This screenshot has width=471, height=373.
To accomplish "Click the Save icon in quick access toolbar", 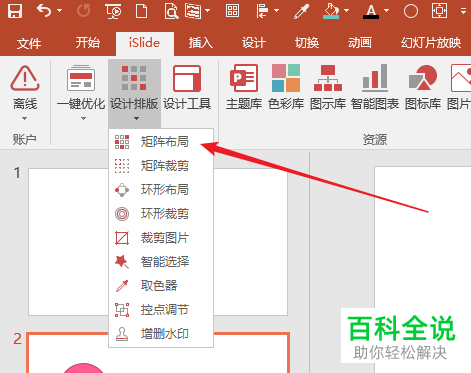I will pyautogui.click(x=15, y=11).
